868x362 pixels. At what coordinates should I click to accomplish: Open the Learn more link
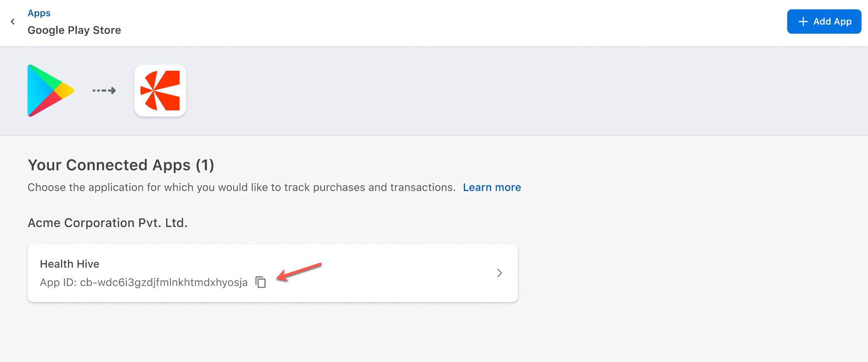(491, 187)
